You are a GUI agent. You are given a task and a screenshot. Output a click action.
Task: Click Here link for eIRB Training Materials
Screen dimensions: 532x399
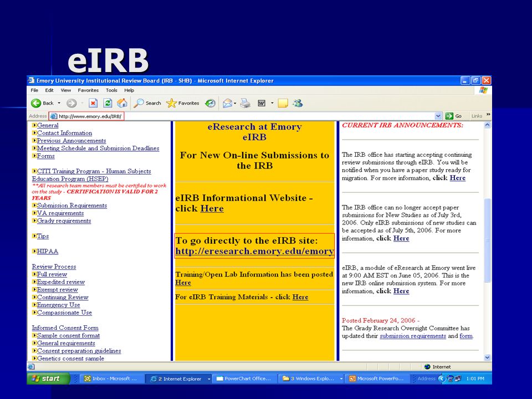click(300, 297)
